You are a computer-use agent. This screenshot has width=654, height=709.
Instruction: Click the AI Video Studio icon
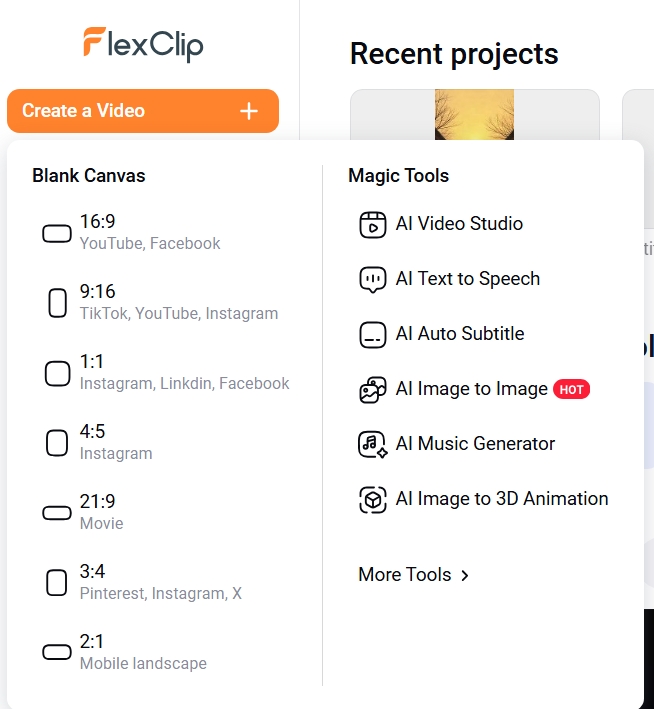pyautogui.click(x=372, y=224)
